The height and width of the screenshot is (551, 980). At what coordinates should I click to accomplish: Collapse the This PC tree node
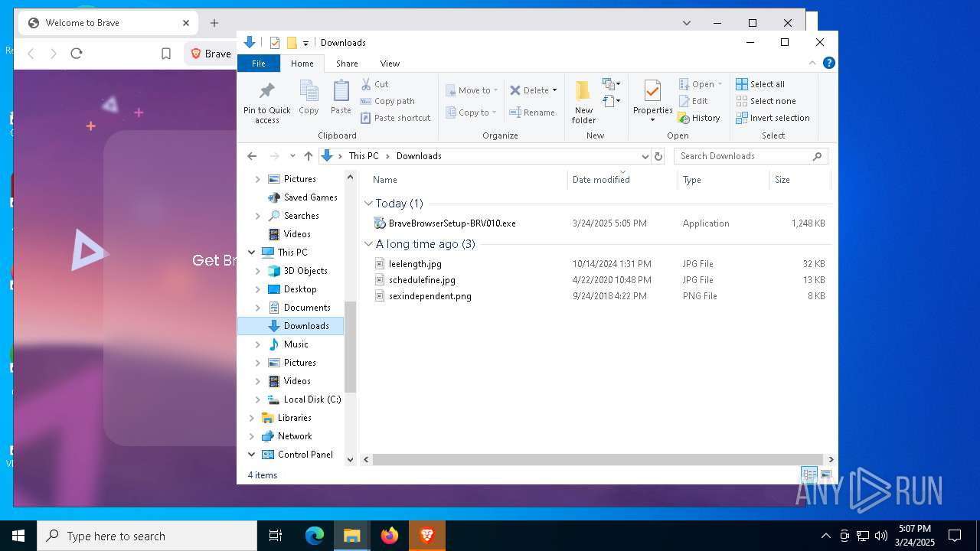click(251, 253)
